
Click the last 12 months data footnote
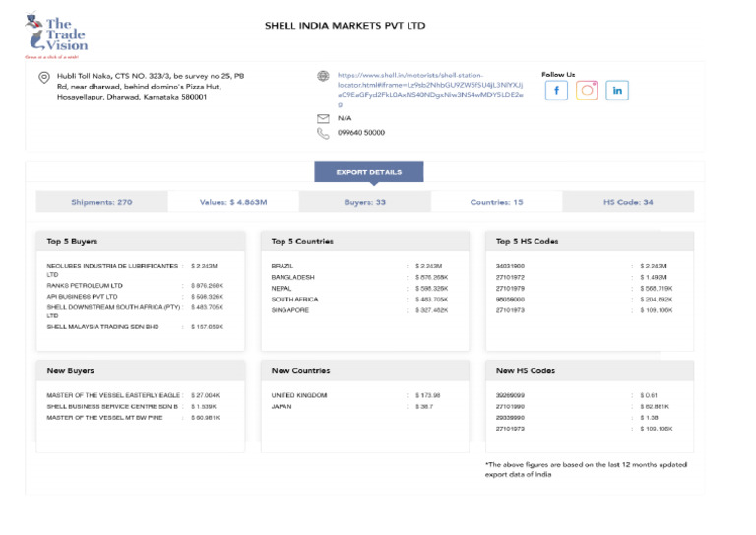pyautogui.click(x=587, y=470)
